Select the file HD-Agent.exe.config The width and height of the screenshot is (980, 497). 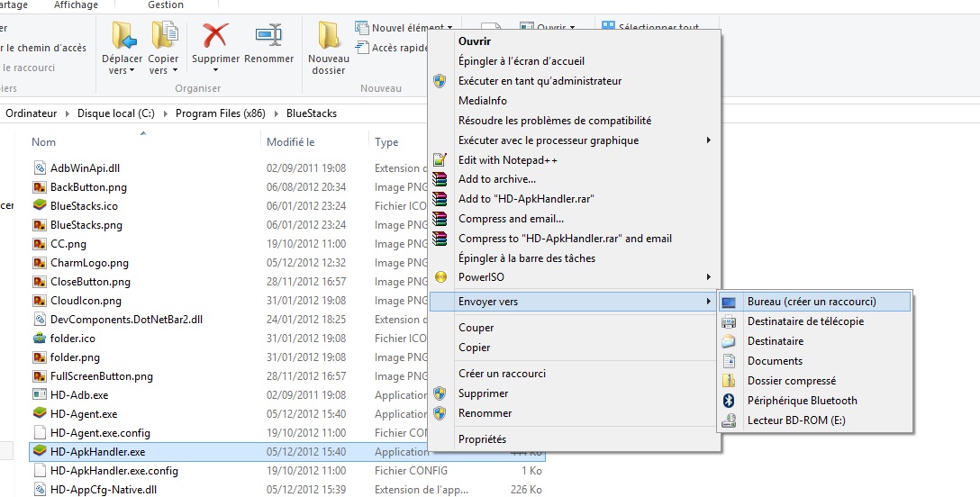click(100, 433)
